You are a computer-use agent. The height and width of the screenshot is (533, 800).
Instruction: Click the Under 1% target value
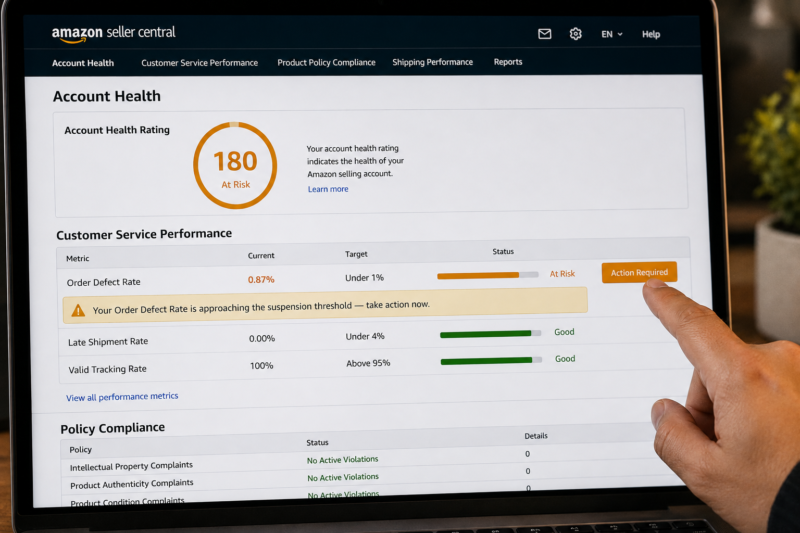pyautogui.click(x=364, y=278)
